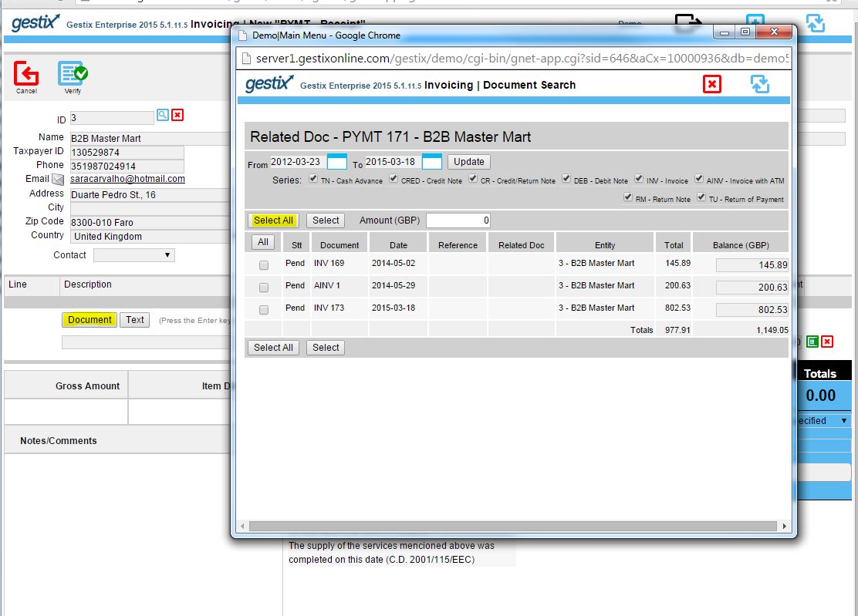858x616 pixels.
Task: Toggle CR - Credit/Return Note checkbox
Action: pos(473,179)
